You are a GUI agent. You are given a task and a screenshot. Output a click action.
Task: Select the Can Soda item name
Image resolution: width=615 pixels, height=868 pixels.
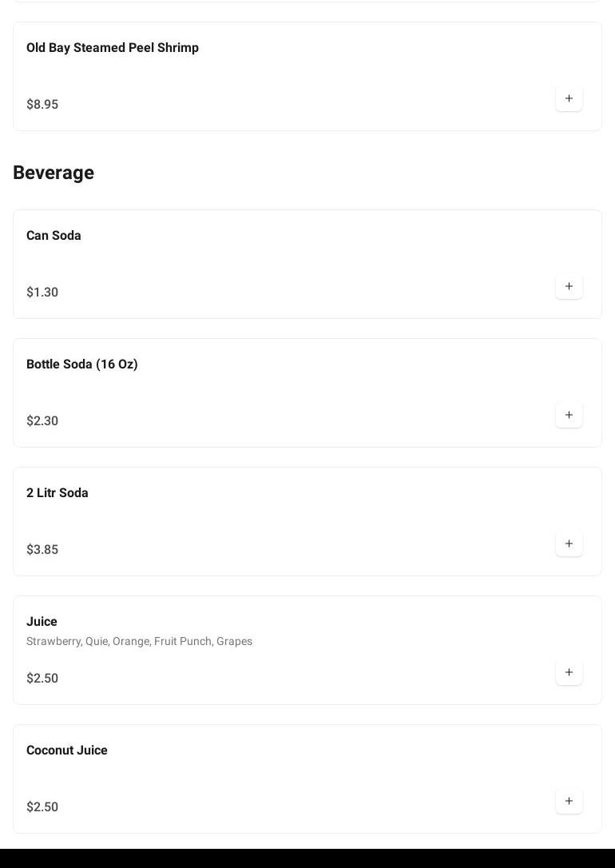[54, 236]
